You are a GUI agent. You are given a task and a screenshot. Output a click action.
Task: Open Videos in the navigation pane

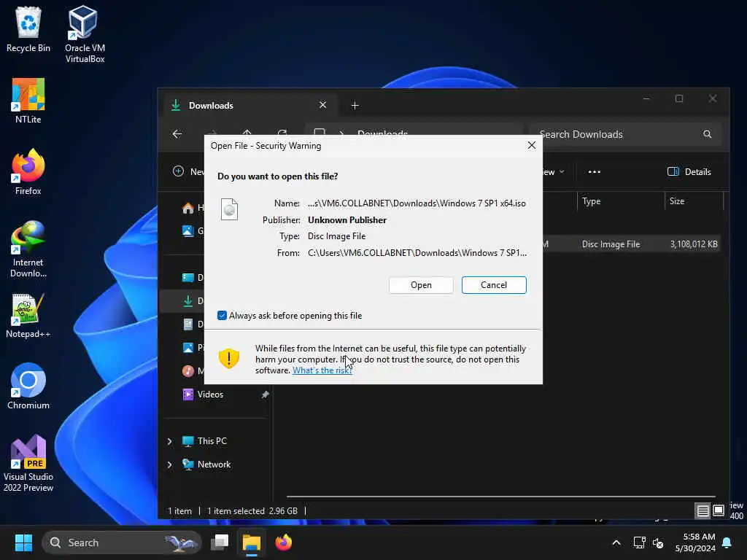210,394
